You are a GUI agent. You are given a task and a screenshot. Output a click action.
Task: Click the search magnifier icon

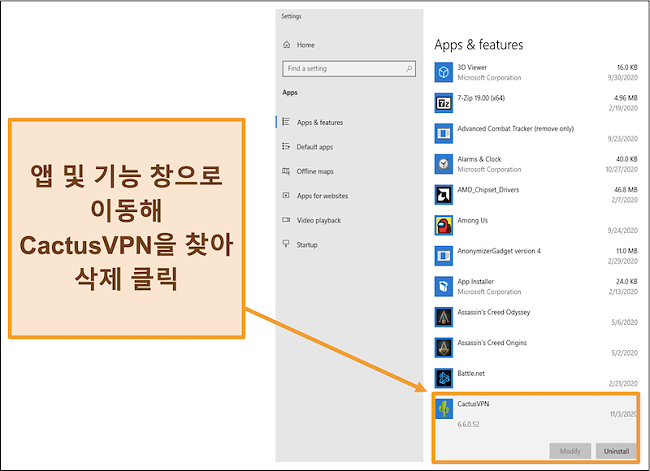(409, 68)
